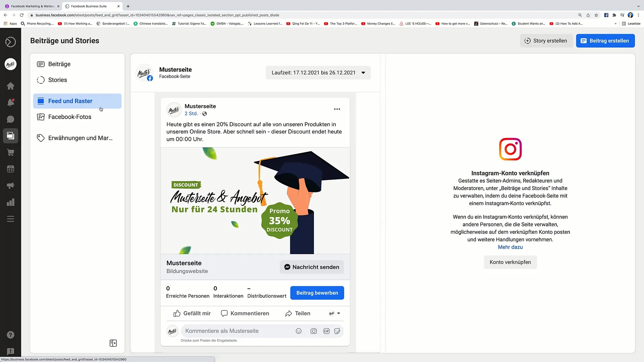Select Stories menu item in sidebar
Screen dimensions: 644x362
tap(57, 79)
